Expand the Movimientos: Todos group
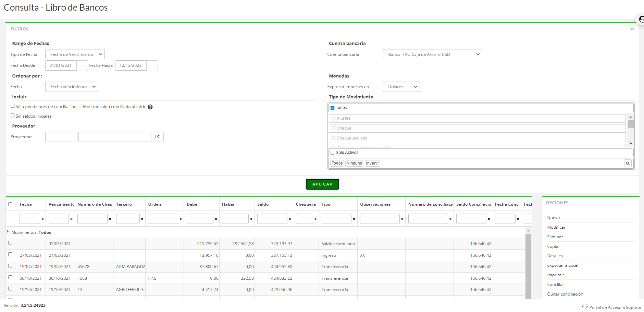The height and width of the screenshot is (312, 644). tap(8, 232)
